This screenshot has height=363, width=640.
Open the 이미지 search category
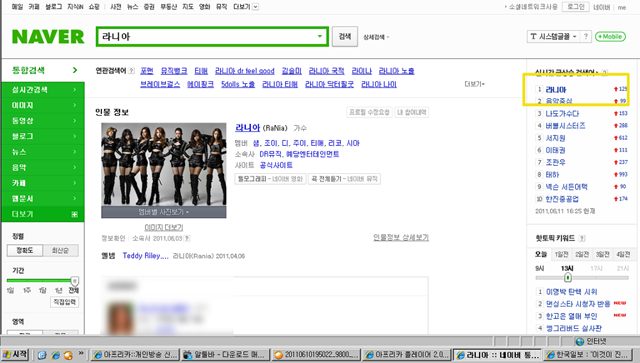coord(43,105)
